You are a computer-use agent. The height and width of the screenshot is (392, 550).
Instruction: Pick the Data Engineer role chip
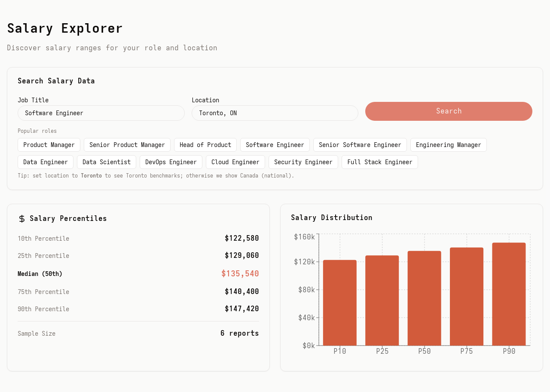coord(46,162)
